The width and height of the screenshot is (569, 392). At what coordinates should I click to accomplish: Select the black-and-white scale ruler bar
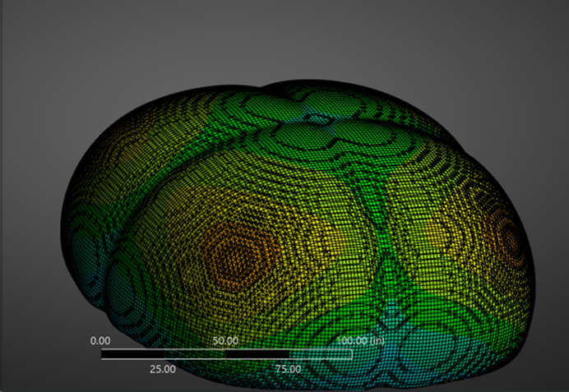pyautogui.click(x=227, y=354)
